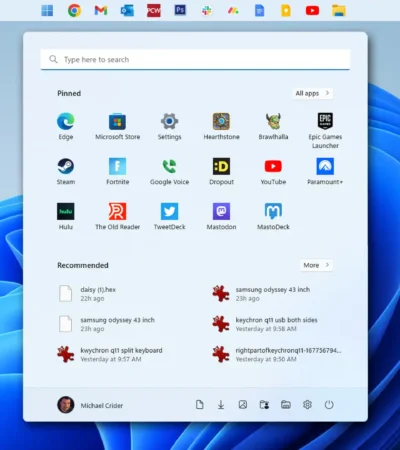Open TweetDeck
This screenshot has width=400, height=450.
click(169, 216)
